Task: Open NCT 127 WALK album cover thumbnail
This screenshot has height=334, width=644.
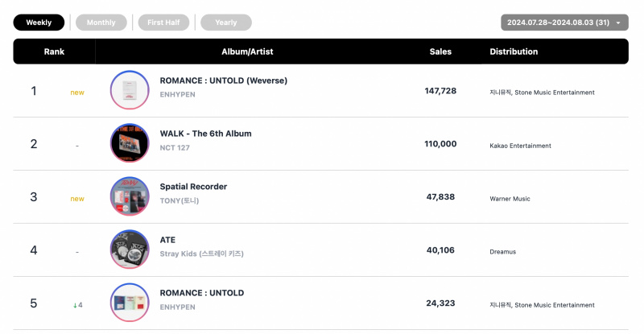Action: (x=130, y=143)
